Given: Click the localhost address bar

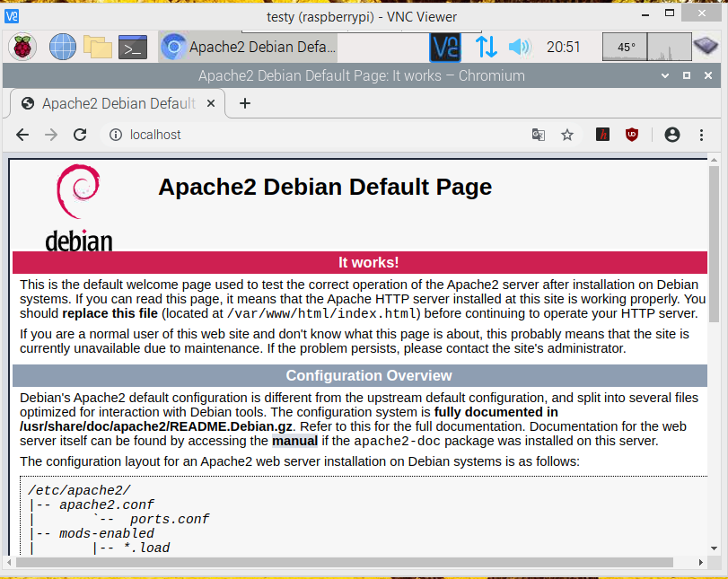Looking at the screenshot, I should point(314,135).
